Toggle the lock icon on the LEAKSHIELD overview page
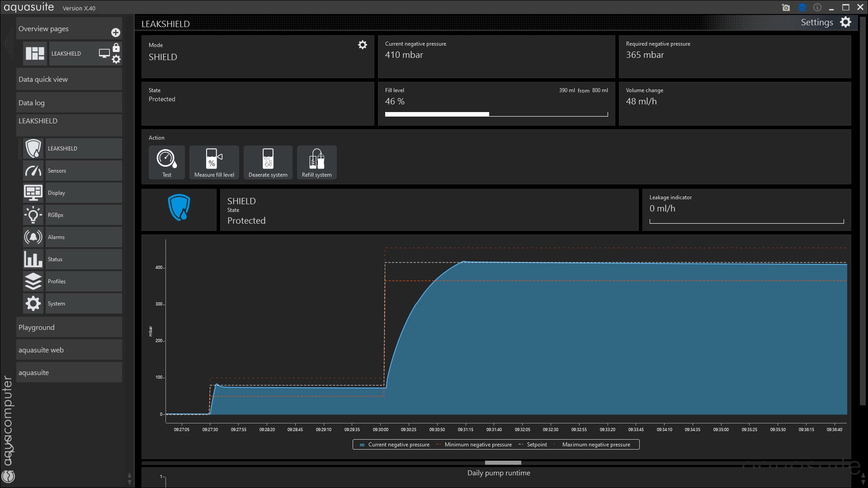Image resolution: width=868 pixels, height=488 pixels. (x=116, y=47)
